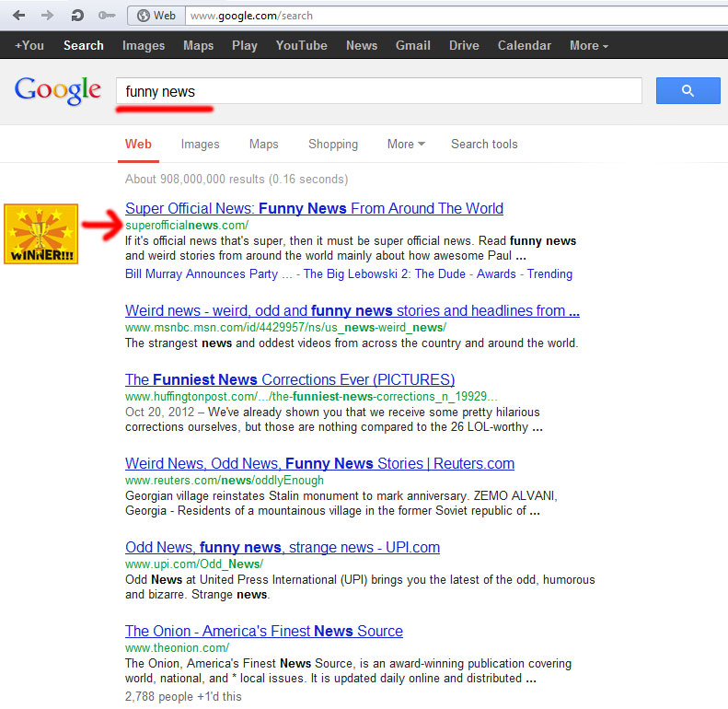This screenshot has height=709, width=728.
Task: Open Search tools
Action: point(484,144)
